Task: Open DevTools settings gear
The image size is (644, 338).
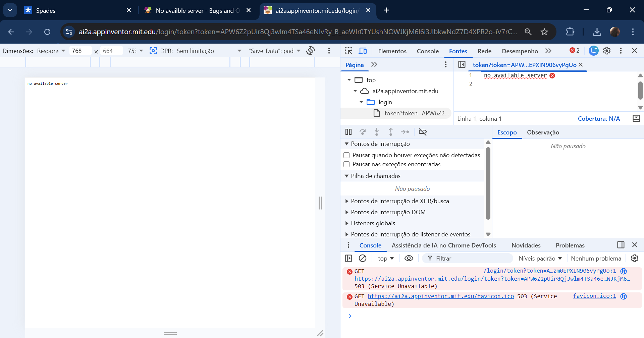Action: pyautogui.click(x=607, y=51)
